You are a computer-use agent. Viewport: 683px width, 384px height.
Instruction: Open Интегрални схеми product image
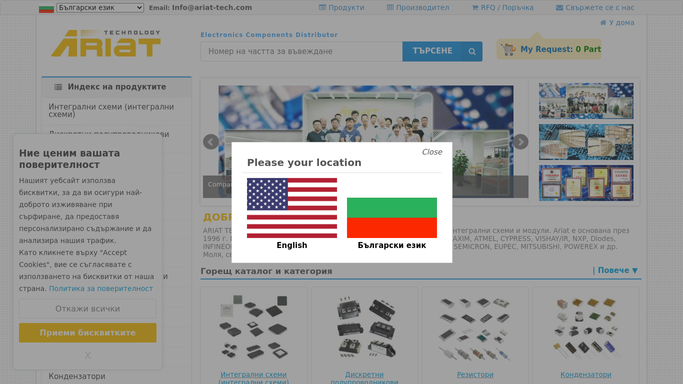254,327
